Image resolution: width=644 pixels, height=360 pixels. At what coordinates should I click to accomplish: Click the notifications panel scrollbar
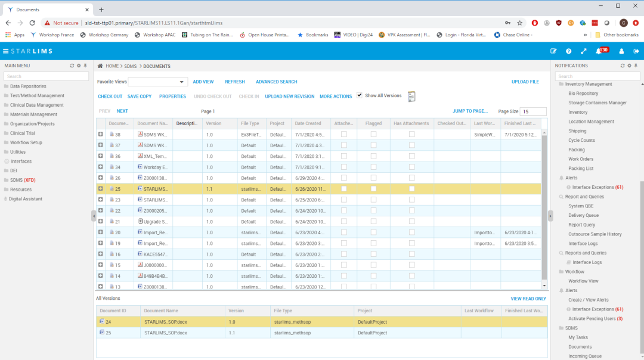click(x=642, y=267)
